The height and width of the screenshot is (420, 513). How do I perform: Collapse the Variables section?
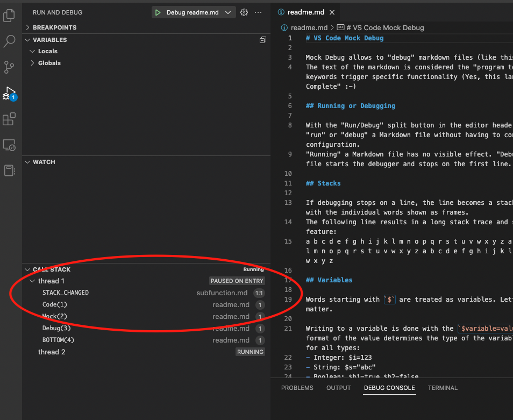[x=27, y=40]
